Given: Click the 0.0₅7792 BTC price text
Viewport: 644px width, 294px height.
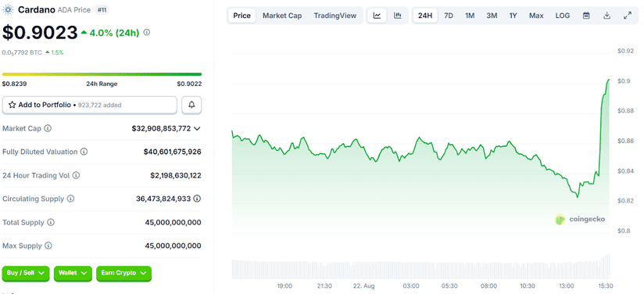Looking at the screenshot, I should click(x=22, y=52).
